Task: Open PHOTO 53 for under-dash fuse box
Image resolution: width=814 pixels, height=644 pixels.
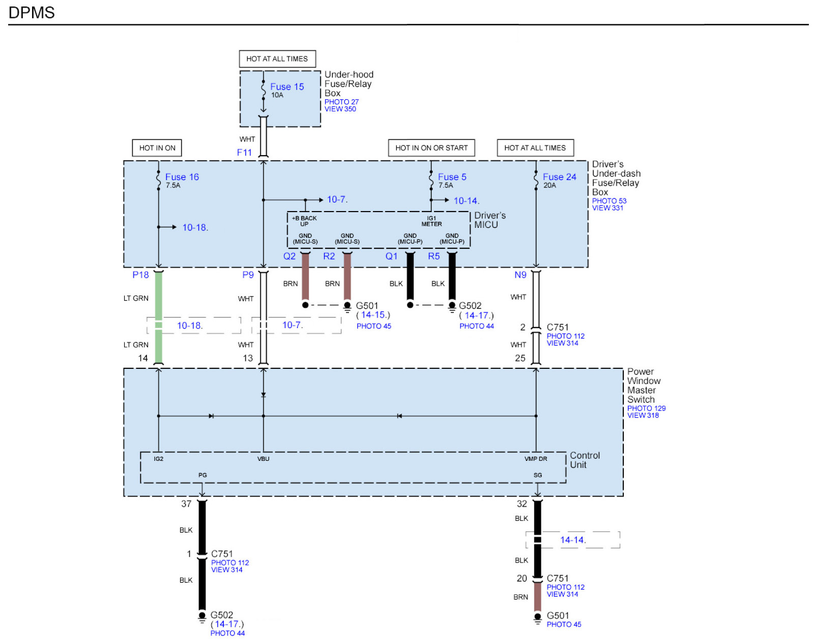Action: point(609,201)
